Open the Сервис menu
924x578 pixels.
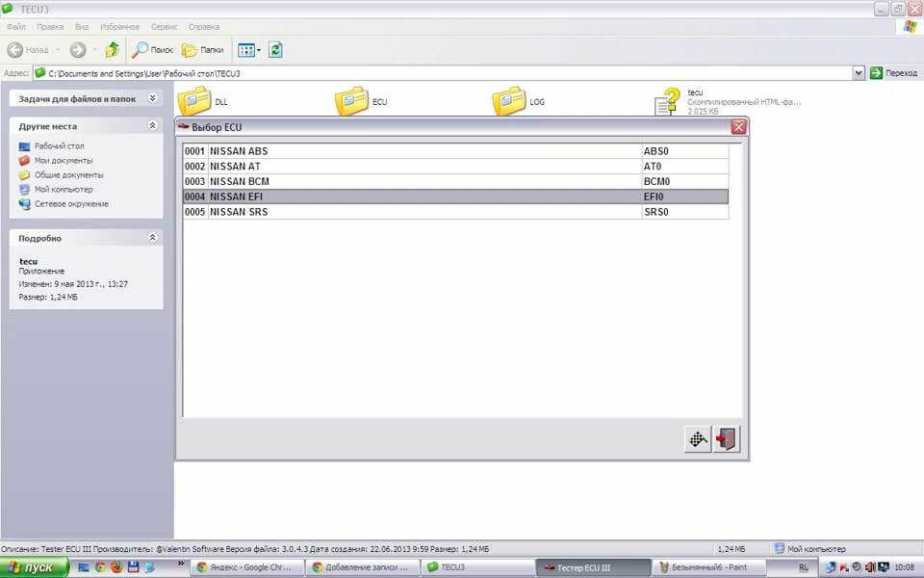(x=165, y=27)
